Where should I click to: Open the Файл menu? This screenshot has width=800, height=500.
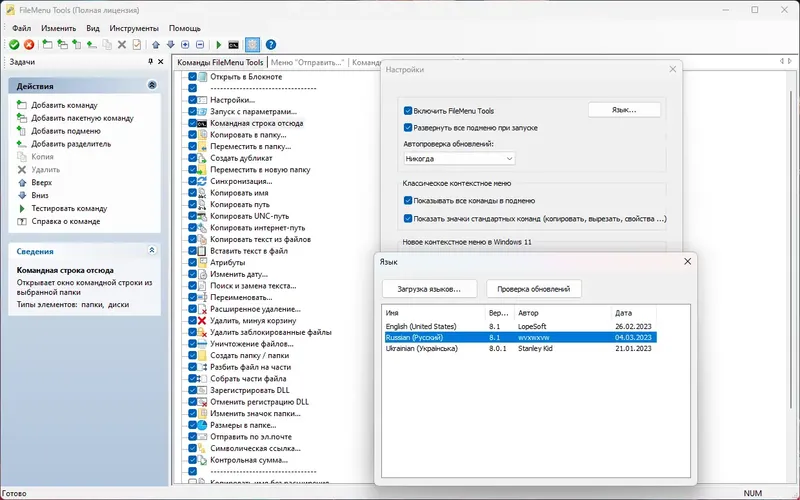click(21, 28)
